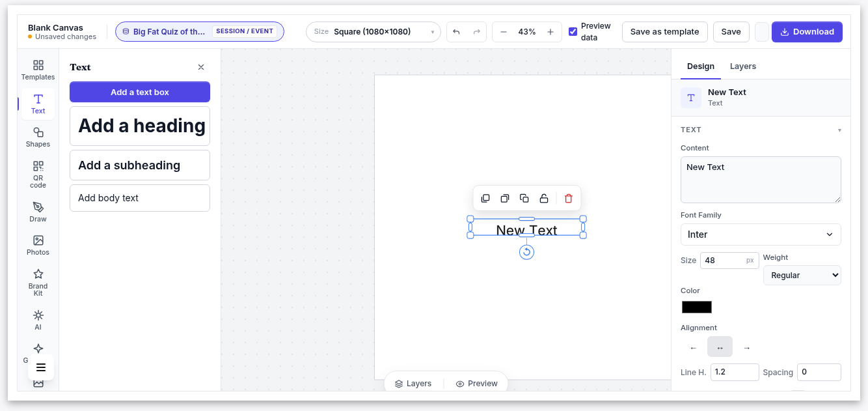868x411 pixels.
Task: Click Save as template button
Action: click(x=664, y=32)
